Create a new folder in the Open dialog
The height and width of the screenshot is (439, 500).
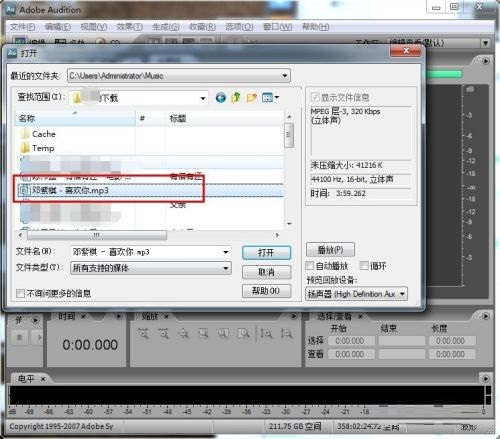pos(252,97)
